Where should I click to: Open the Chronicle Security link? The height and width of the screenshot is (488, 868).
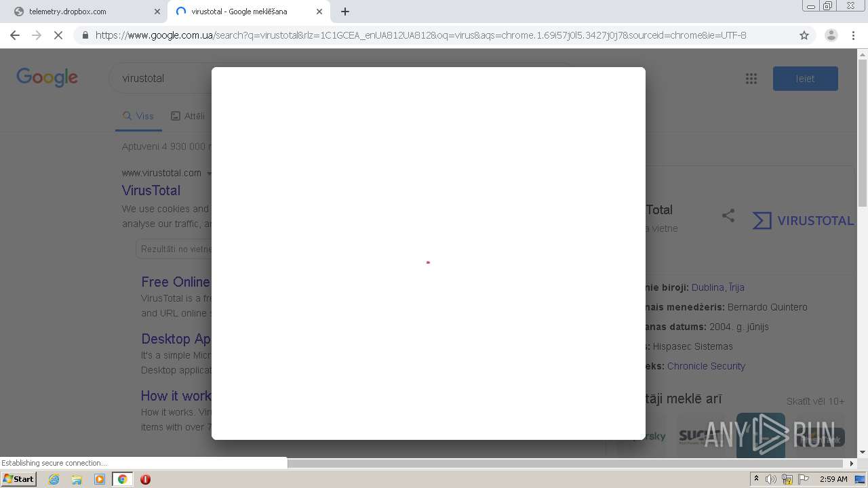tap(706, 366)
